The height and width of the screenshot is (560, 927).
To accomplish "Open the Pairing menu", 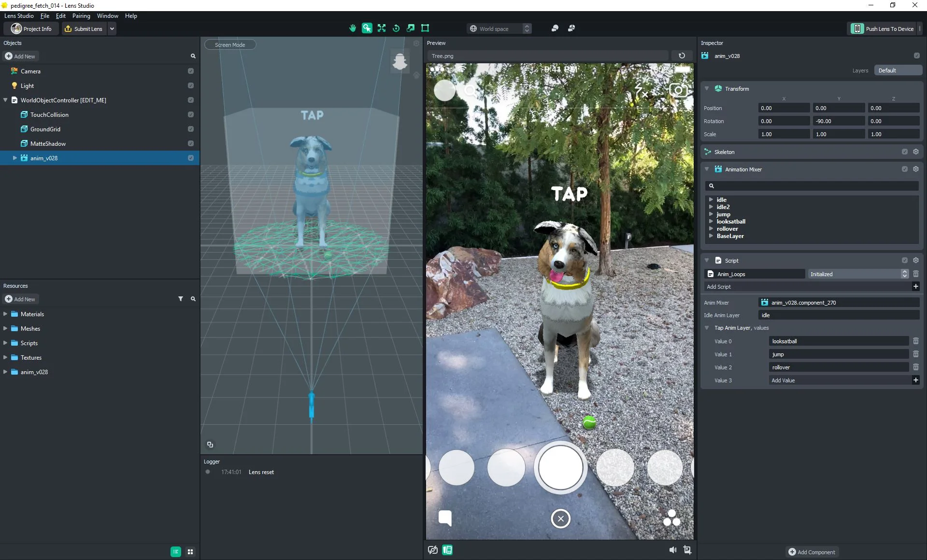I will 81,16.
